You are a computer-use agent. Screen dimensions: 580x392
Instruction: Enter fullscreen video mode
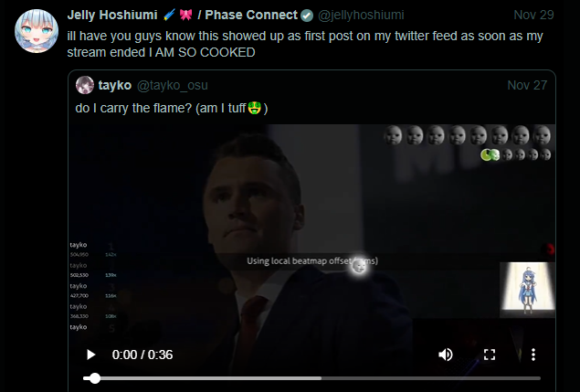490,354
